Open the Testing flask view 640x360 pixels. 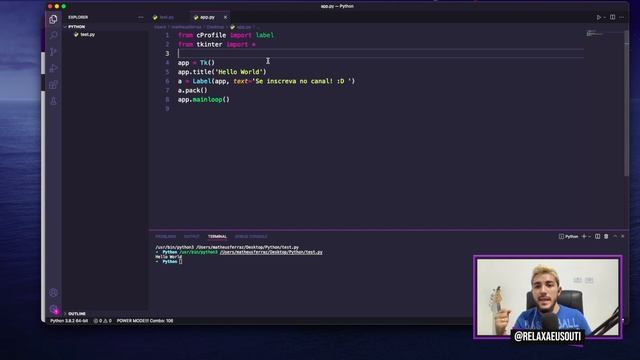(53, 101)
